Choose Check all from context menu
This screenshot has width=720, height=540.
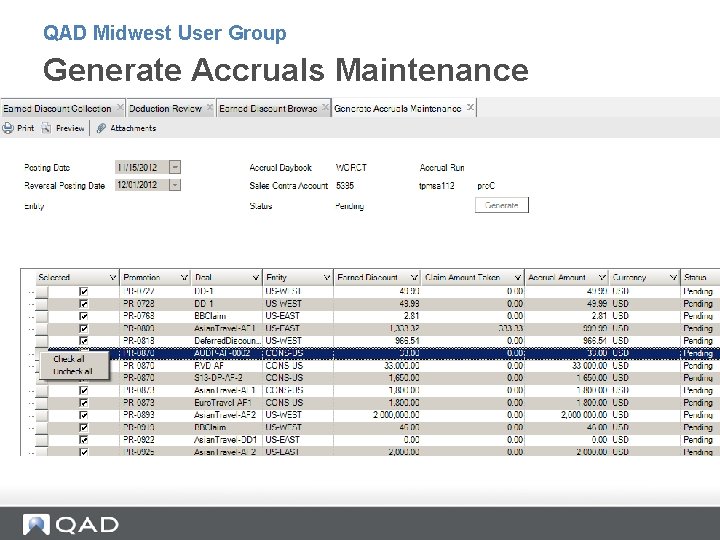point(69,359)
